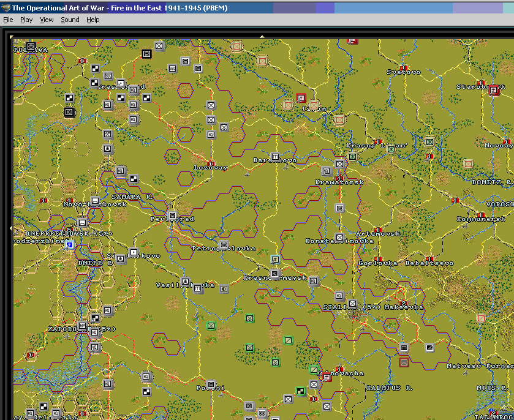
Task: Select the pink slashed unit east of Makeevka
Action: coord(481,318)
